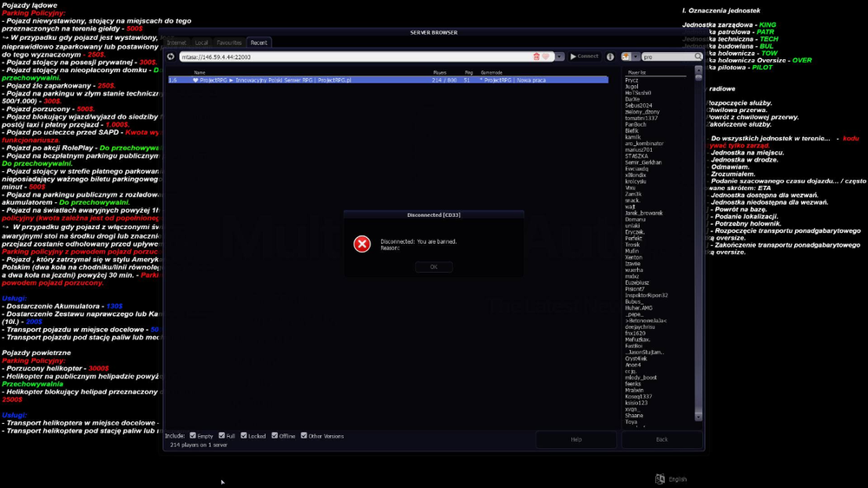
Task: Switch to the Favourites tab
Action: pyautogui.click(x=229, y=43)
